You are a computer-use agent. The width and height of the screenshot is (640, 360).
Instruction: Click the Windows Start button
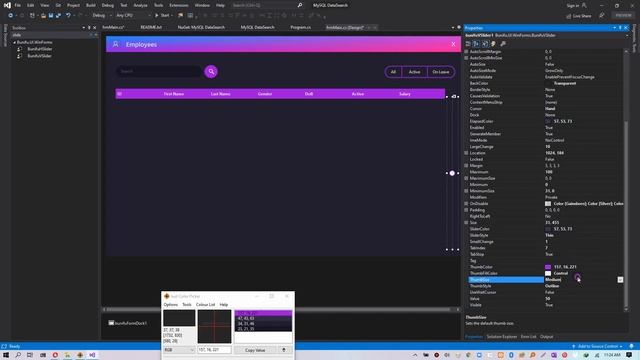click(x=6, y=355)
